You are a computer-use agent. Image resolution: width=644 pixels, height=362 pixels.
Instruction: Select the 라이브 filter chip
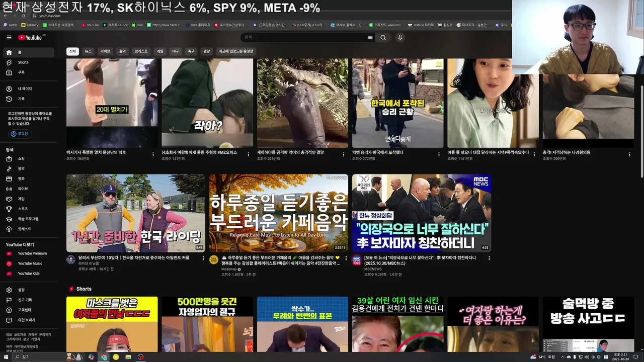click(105, 51)
